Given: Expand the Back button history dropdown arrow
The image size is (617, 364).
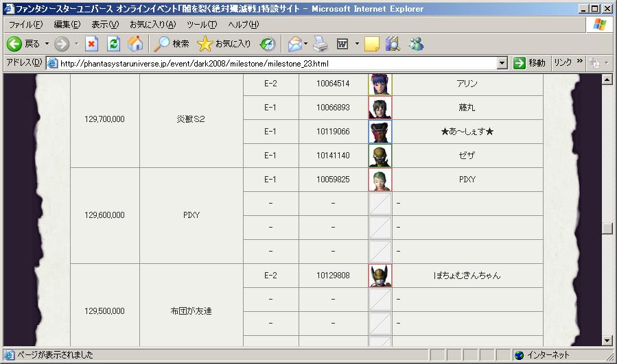Looking at the screenshot, I should coord(47,44).
